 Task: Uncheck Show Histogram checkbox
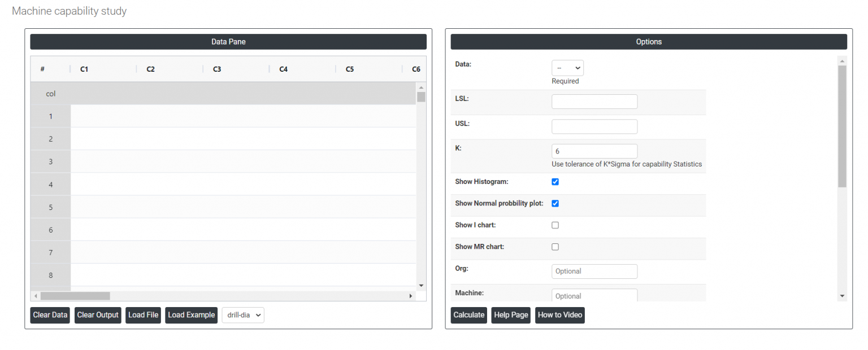pos(555,182)
